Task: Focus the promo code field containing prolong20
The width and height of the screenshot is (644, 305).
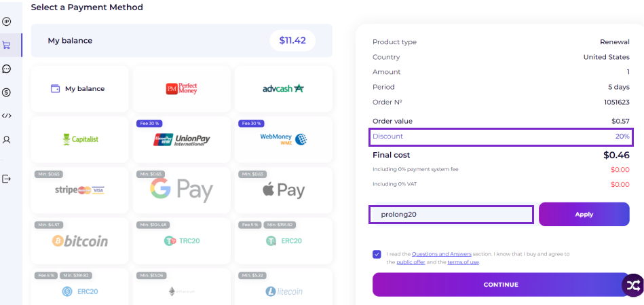Action: pyautogui.click(x=451, y=215)
